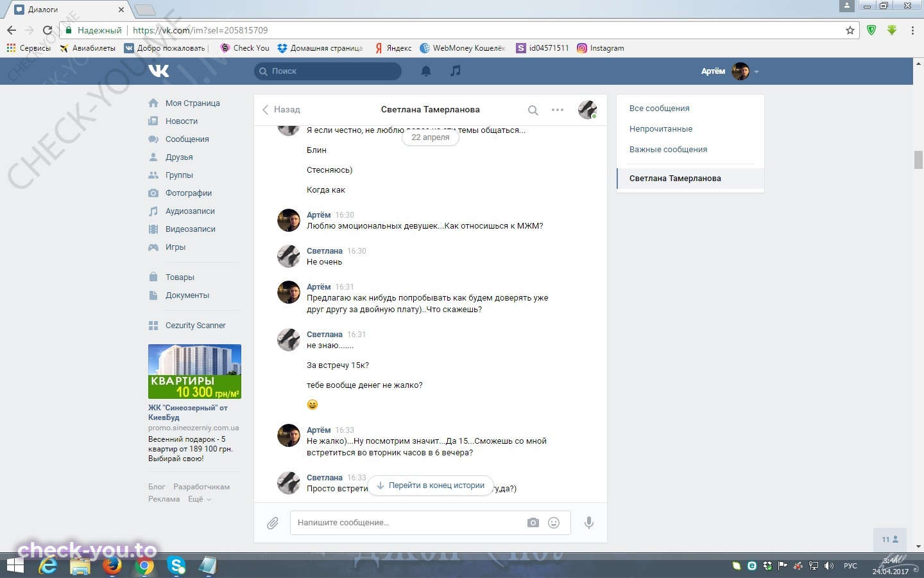This screenshot has width=924, height=578.
Task: Click the VK logo in header
Action: pos(158,71)
